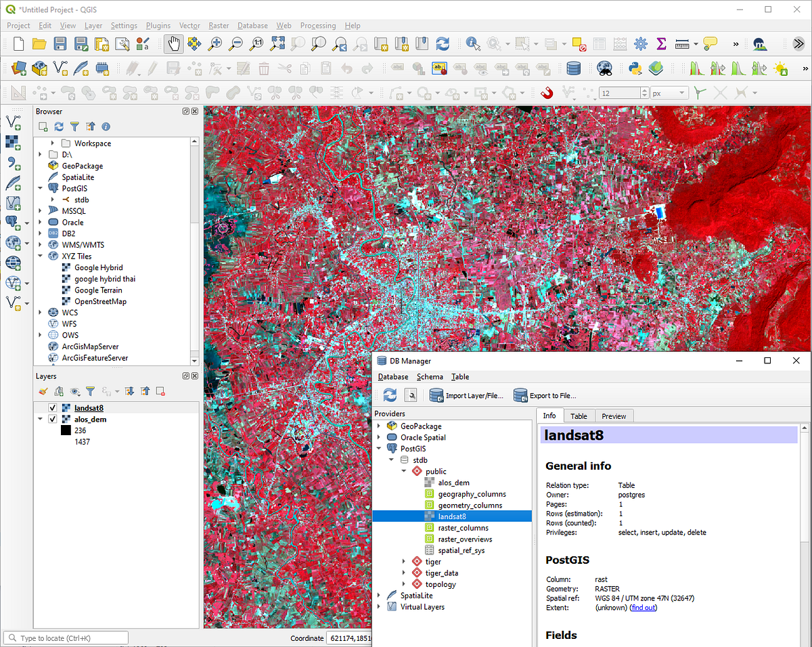Toggle editing with the pencil icon
Viewport: 812px width, 647px height.
(x=152, y=68)
